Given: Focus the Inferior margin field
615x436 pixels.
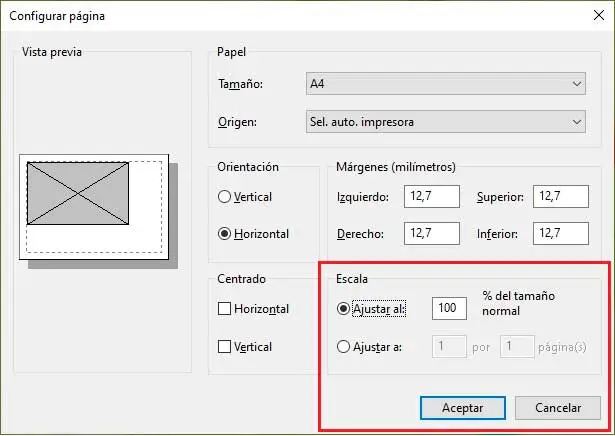Looking at the screenshot, I should [x=561, y=234].
